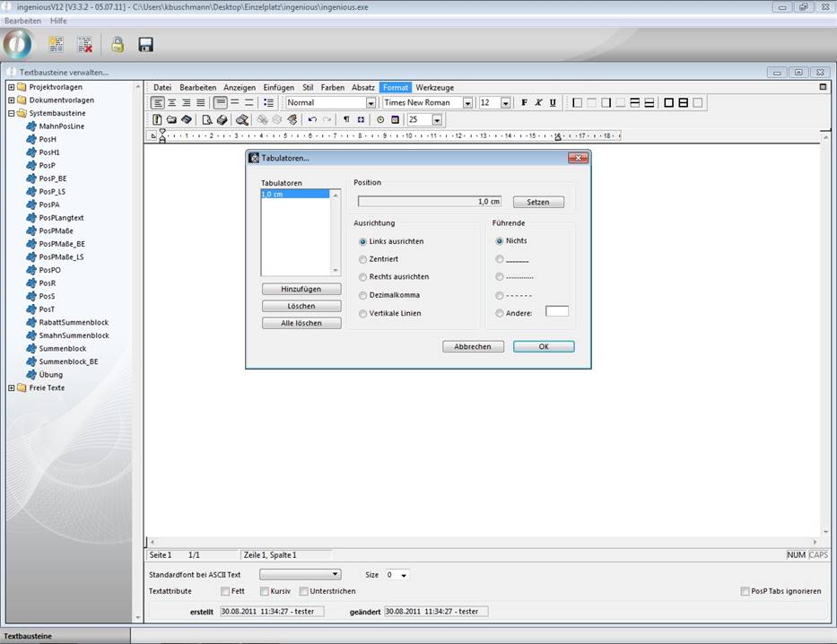837x644 pixels.
Task: Tick the PosP Tabs ignorieren checkbox
Action: [x=745, y=591]
